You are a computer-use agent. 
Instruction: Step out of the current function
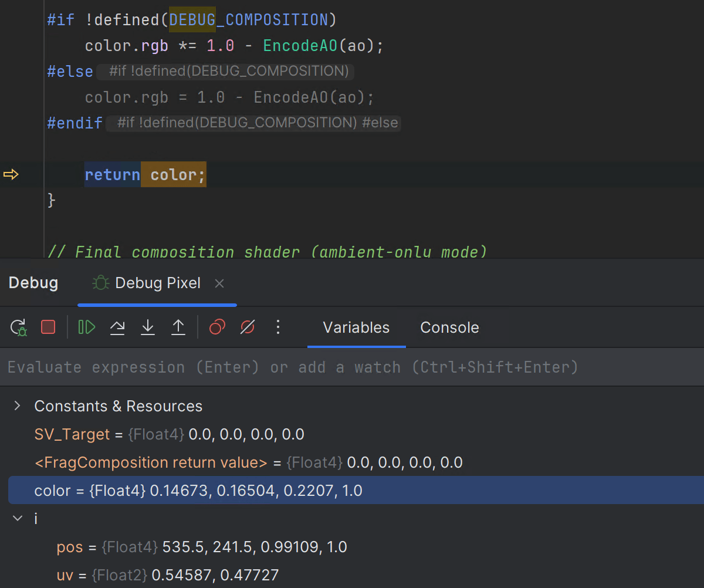click(x=178, y=327)
